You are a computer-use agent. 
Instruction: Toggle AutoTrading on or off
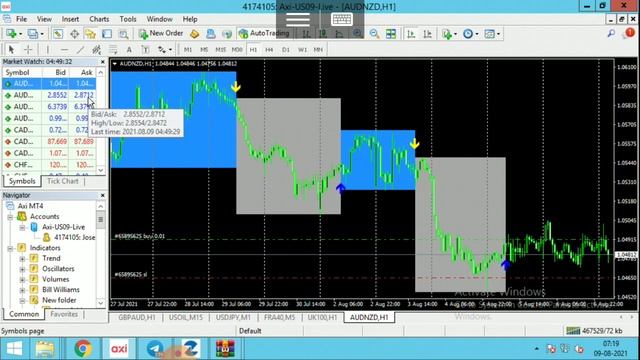pos(264,33)
